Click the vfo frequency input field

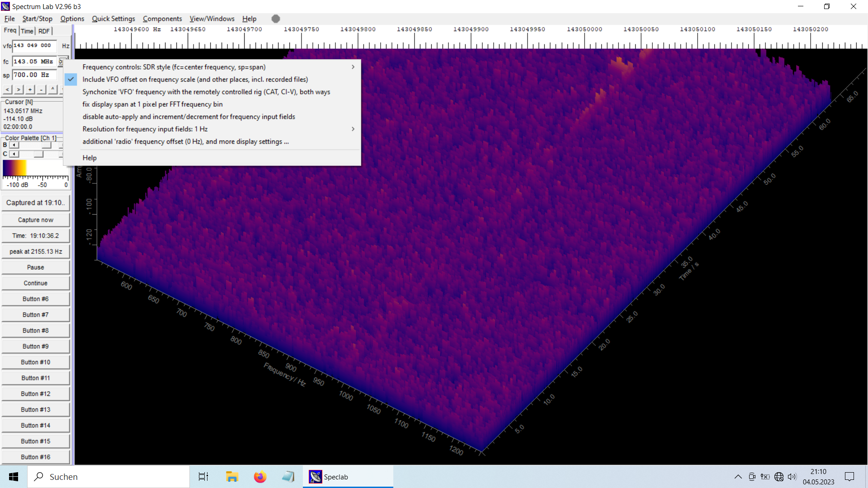34,46
